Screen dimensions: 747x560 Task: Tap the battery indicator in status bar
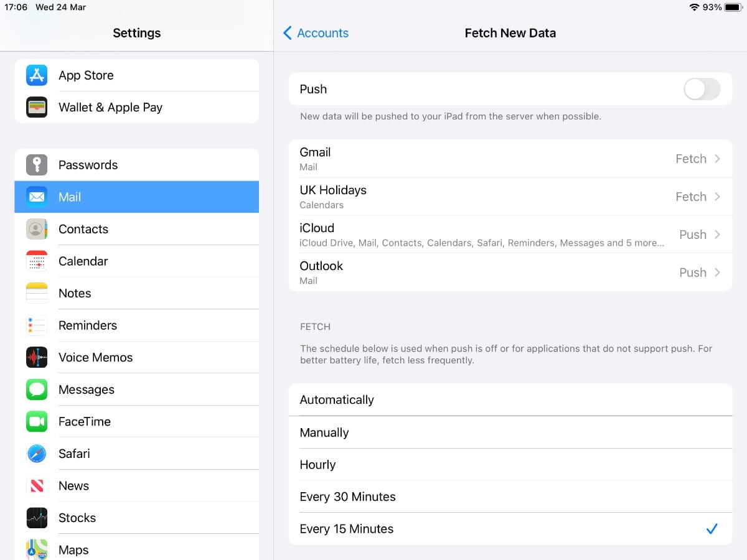pyautogui.click(x=732, y=7)
